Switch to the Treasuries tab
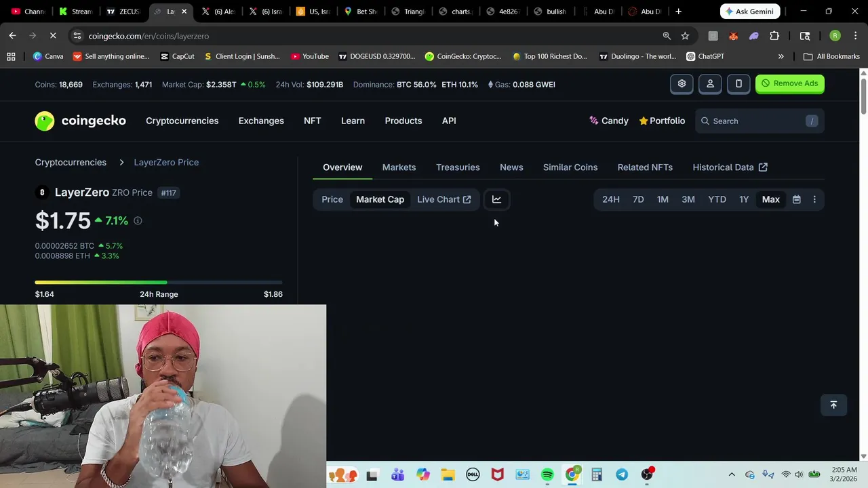This screenshot has height=488, width=868. point(458,167)
